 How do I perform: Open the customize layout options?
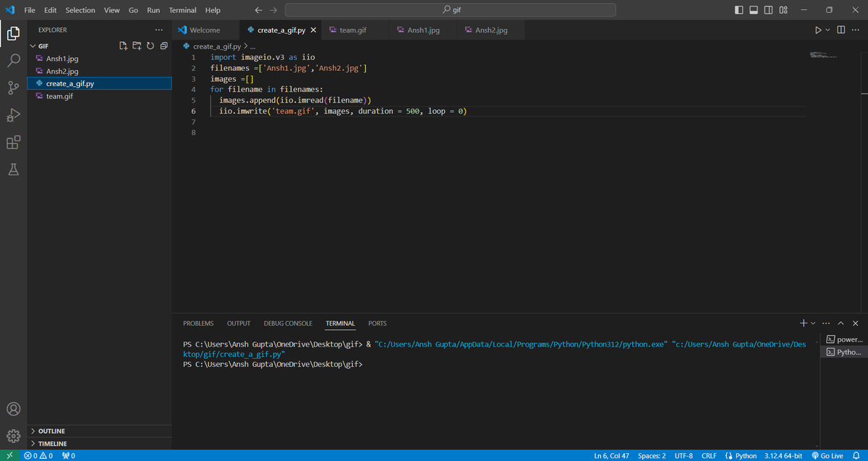pyautogui.click(x=783, y=10)
